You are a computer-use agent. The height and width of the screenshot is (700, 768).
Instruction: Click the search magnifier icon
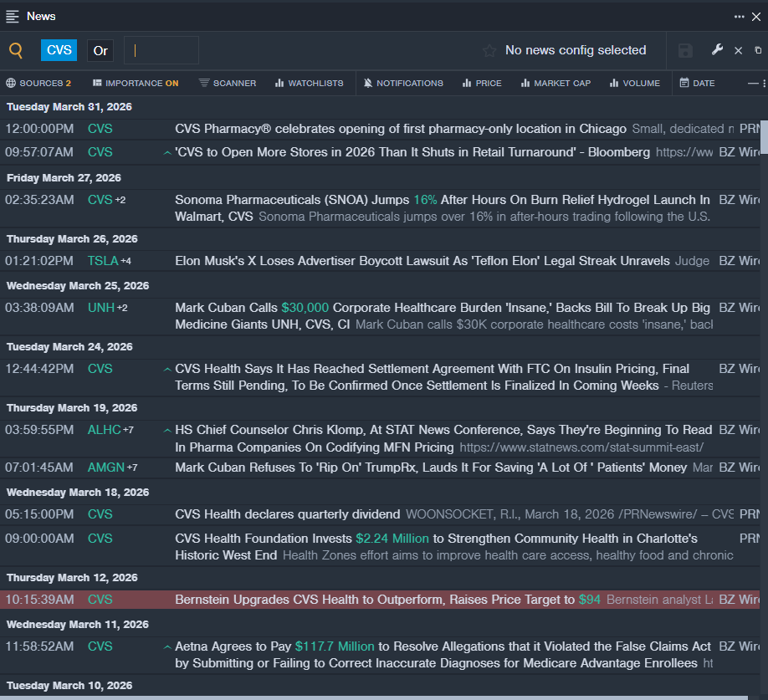point(16,51)
